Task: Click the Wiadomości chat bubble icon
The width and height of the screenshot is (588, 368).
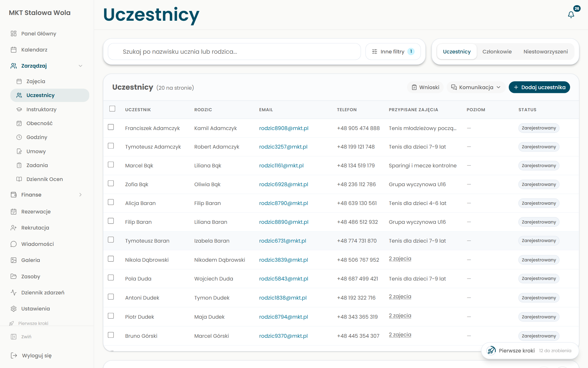Action: coord(14,244)
